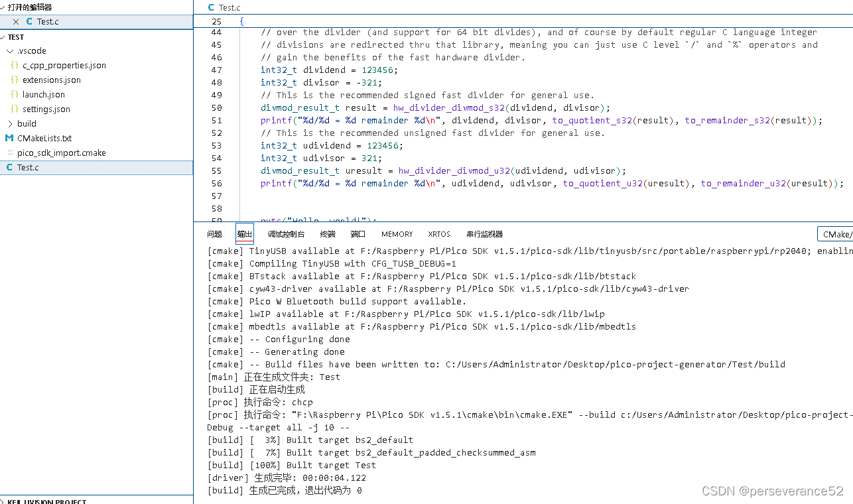Open settings.json file
The height and width of the screenshot is (504, 853).
(x=46, y=109)
